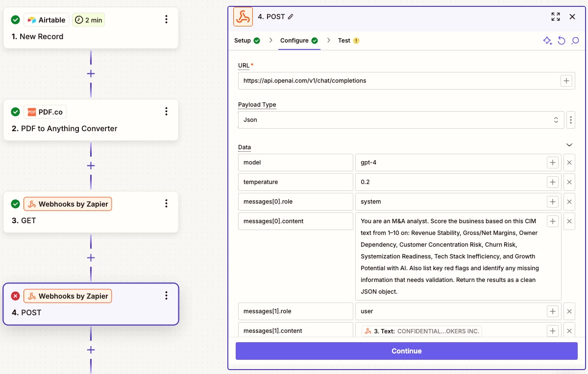Click the undo icon in the panel toolbar
The height and width of the screenshot is (374, 588).
(562, 41)
